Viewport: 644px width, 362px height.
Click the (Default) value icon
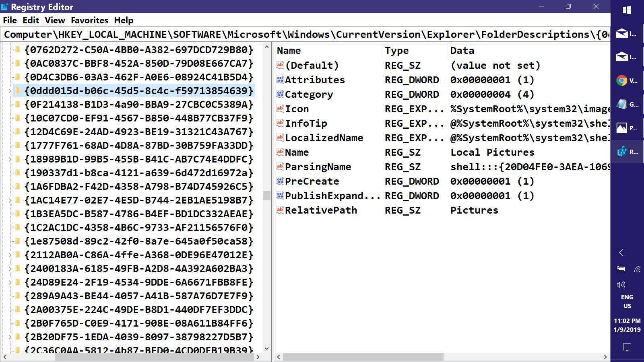(280, 65)
